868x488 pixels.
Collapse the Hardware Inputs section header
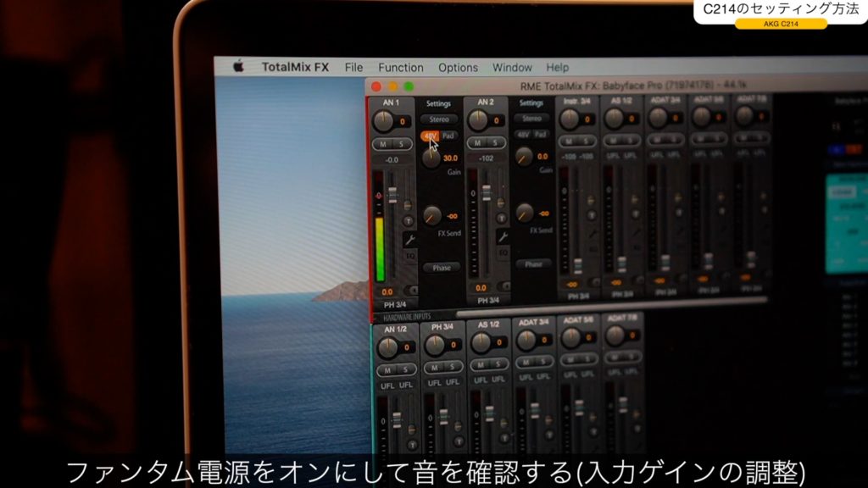pyautogui.click(x=407, y=317)
